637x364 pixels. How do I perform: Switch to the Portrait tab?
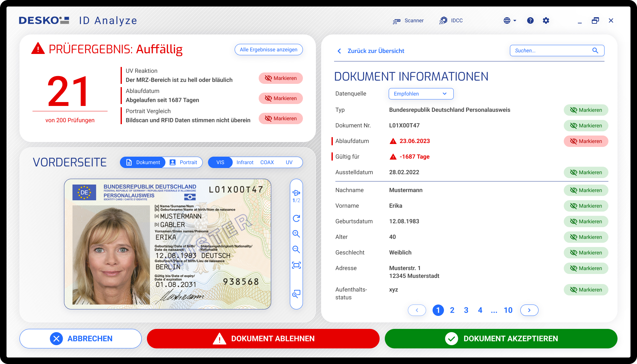click(x=184, y=162)
